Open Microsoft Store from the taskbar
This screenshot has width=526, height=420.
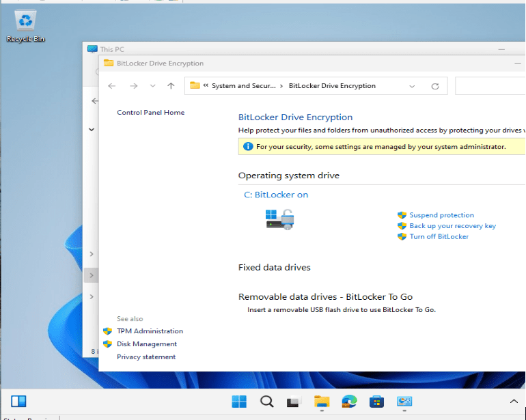(376, 401)
